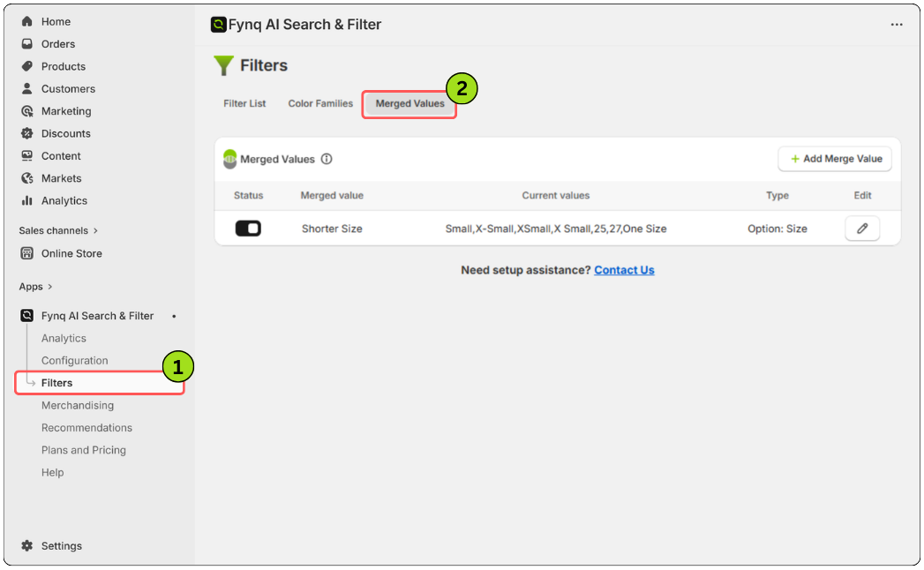Click the pencil edit button for Shorter Size
Image resolution: width=924 pixels, height=570 pixels.
pyautogui.click(x=862, y=229)
